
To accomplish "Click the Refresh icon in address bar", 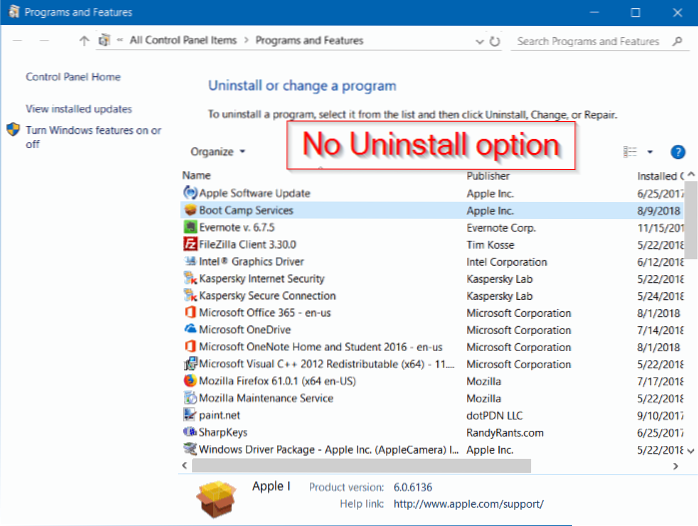I will (494, 41).
